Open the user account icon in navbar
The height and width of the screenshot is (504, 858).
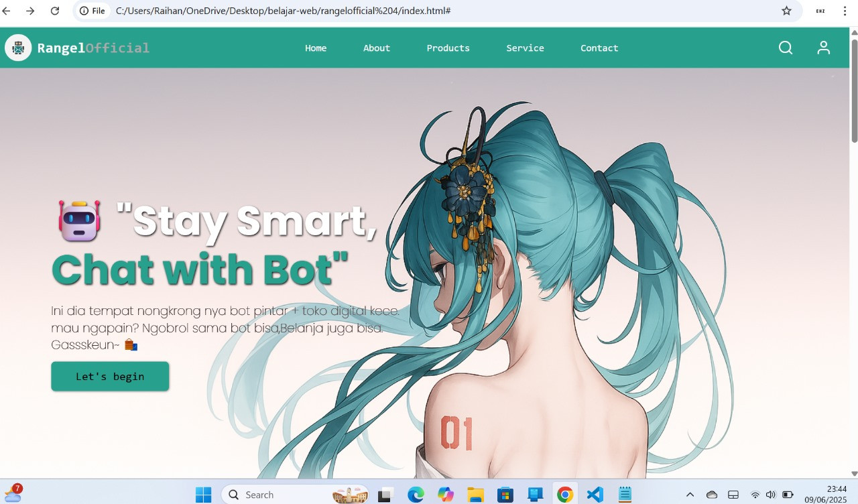tap(824, 48)
